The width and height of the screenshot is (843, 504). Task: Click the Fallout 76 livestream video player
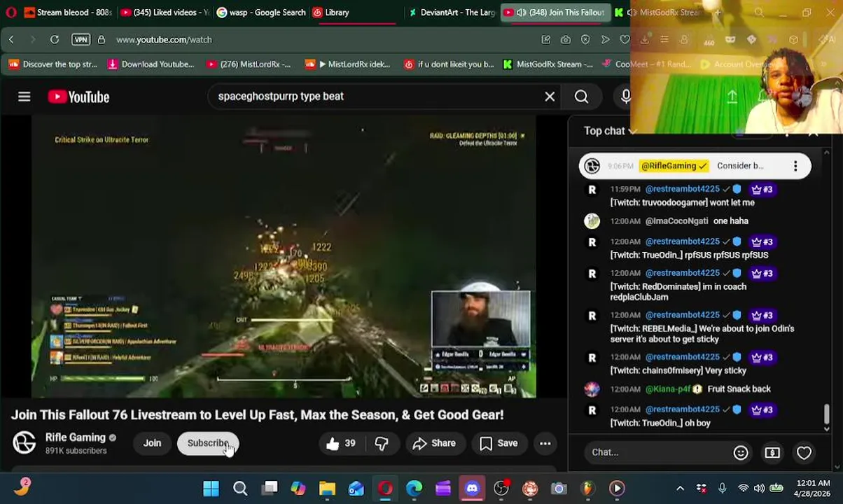[284, 258]
